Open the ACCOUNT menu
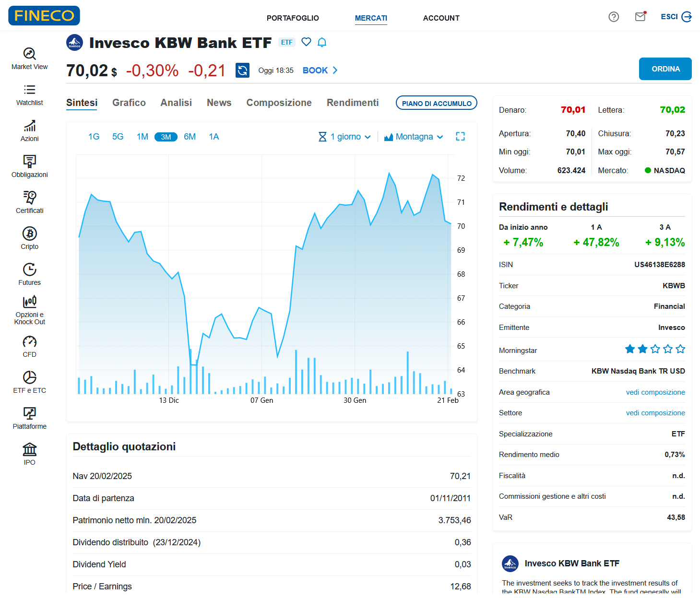Screen dimensions: 700x598 [x=441, y=18]
